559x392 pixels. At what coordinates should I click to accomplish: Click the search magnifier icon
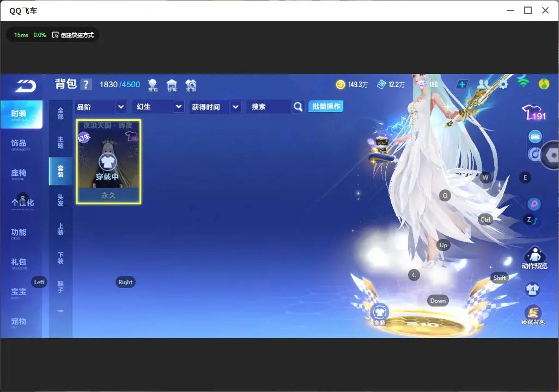[x=298, y=107]
